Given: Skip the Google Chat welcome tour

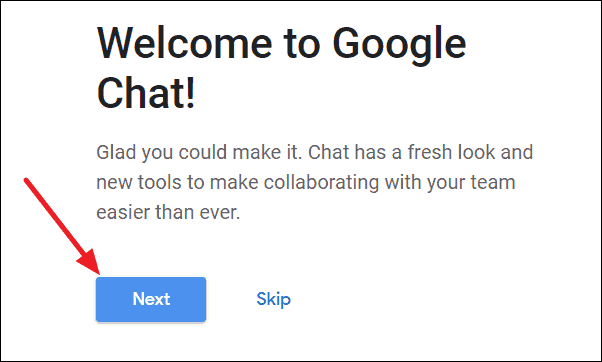Looking at the screenshot, I should [x=274, y=299].
